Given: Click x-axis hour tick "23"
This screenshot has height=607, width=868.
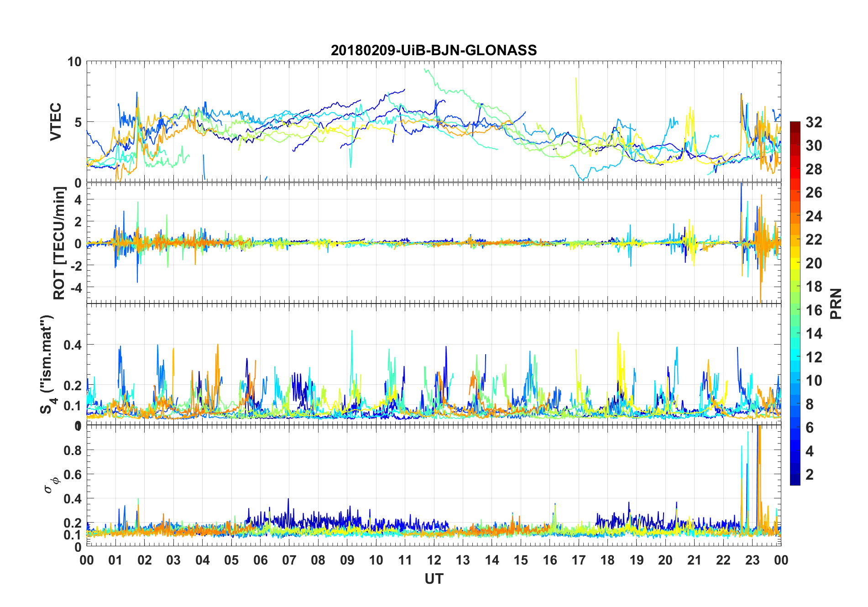Looking at the screenshot, I should click(752, 560).
